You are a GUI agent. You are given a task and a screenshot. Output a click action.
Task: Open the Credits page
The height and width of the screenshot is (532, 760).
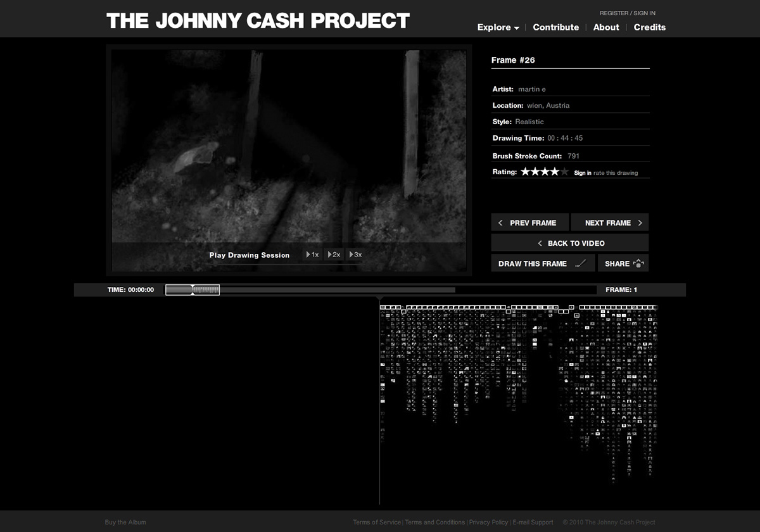(x=649, y=27)
